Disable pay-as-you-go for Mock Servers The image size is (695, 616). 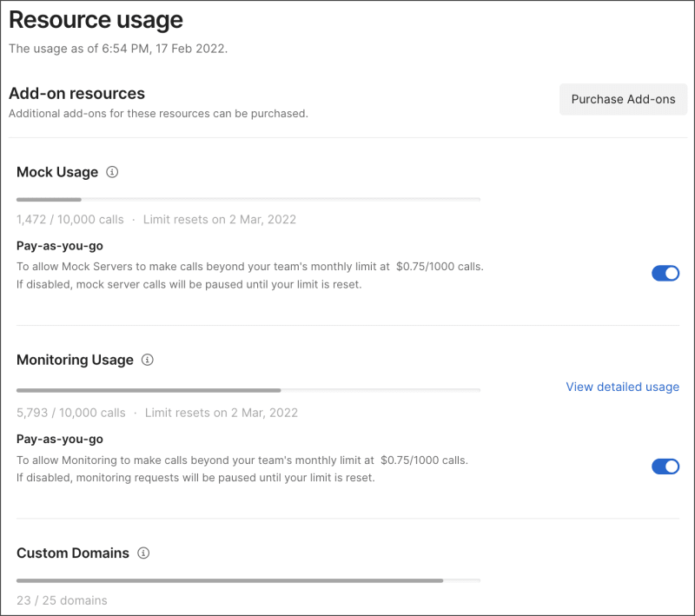(665, 274)
